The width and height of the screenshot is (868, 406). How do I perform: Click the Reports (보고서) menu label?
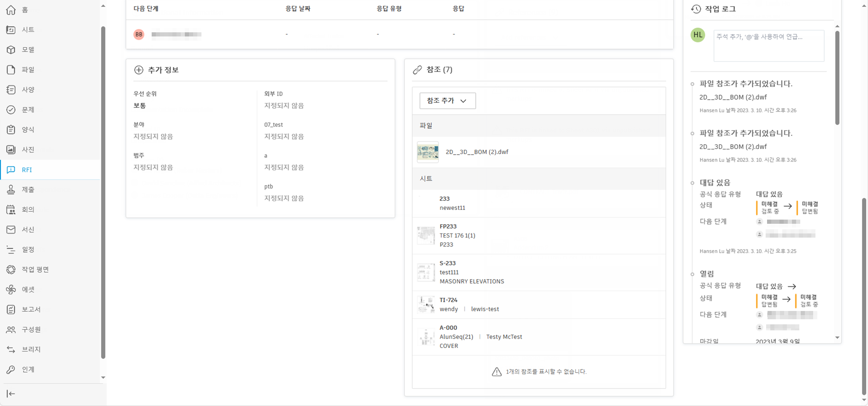[x=31, y=310]
